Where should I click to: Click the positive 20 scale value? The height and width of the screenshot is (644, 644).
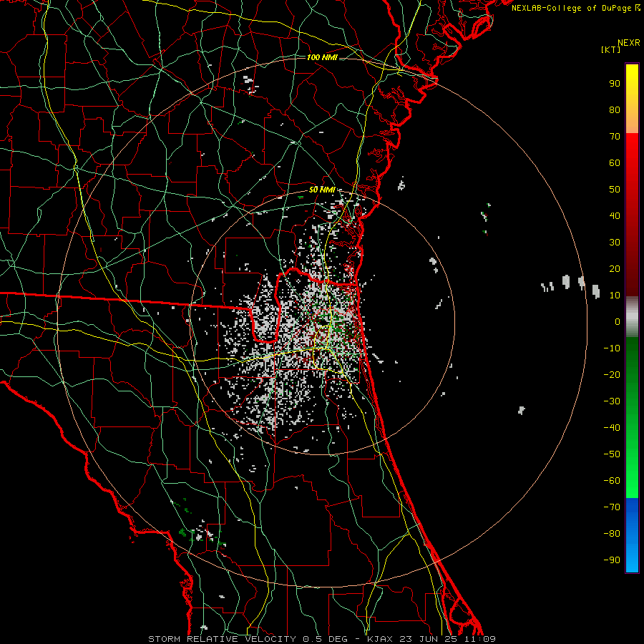pyautogui.click(x=615, y=269)
